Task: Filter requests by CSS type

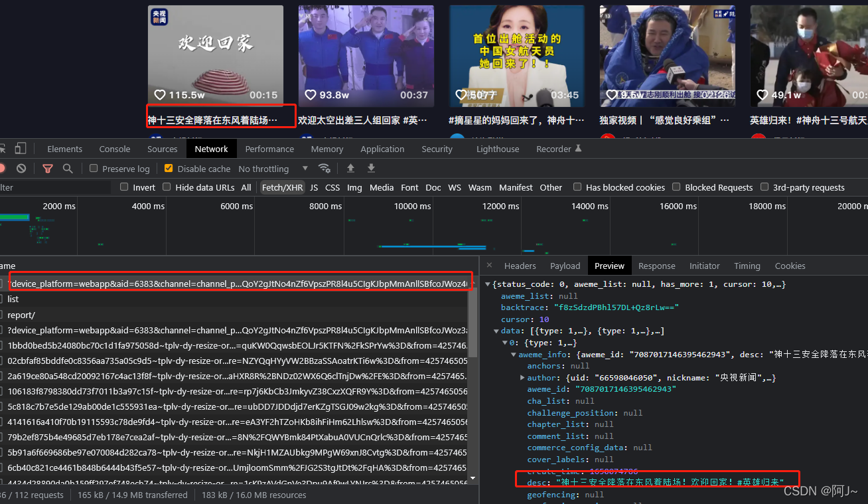Action: tap(332, 187)
